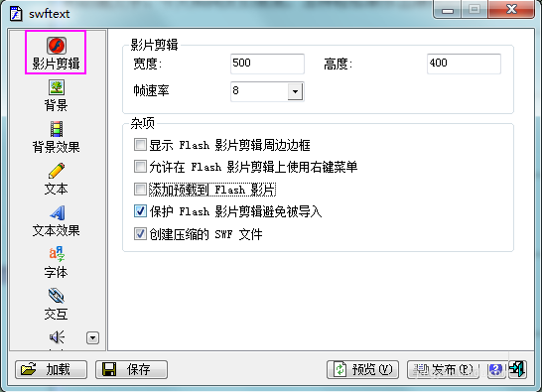Open the 交互 link icon
The image size is (542, 392).
57,296
